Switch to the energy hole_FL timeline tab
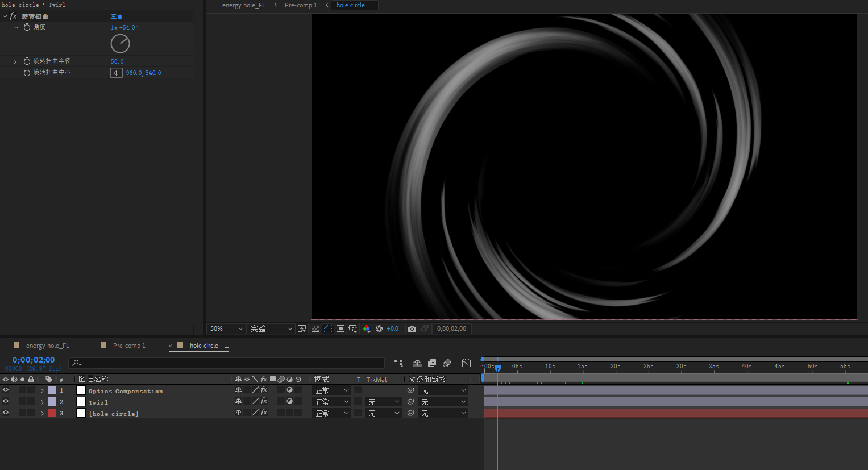Image resolution: width=868 pixels, height=470 pixels. [47, 346]
